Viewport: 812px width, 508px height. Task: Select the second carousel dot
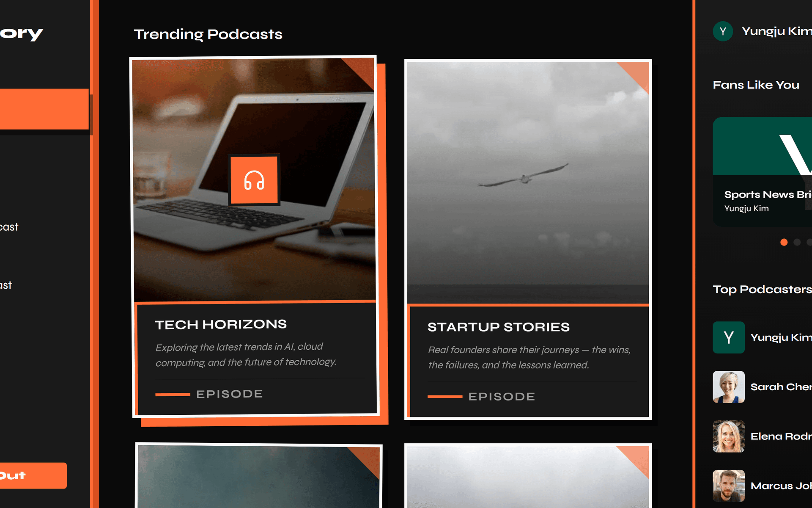pyautogui.click(x=797, y=242)
